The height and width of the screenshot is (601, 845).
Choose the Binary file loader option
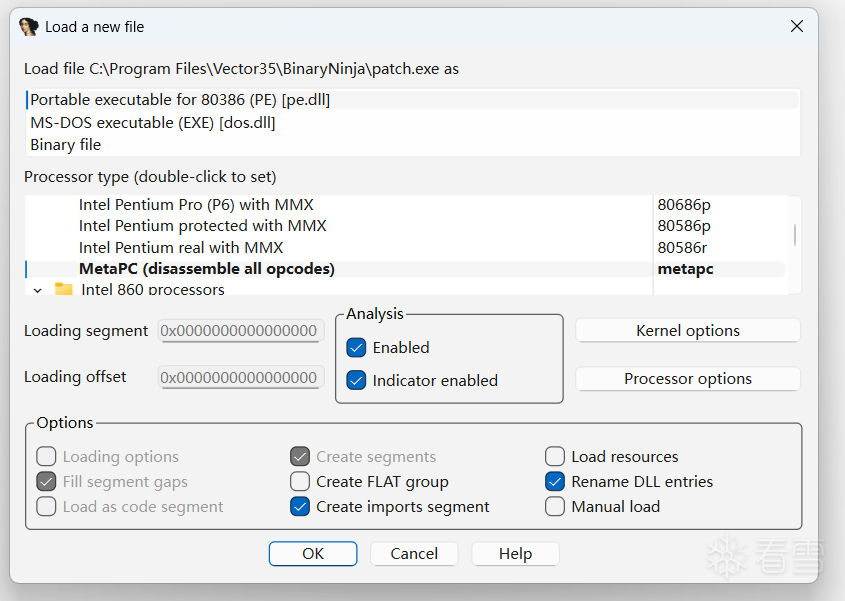click(x=66, y=145)
